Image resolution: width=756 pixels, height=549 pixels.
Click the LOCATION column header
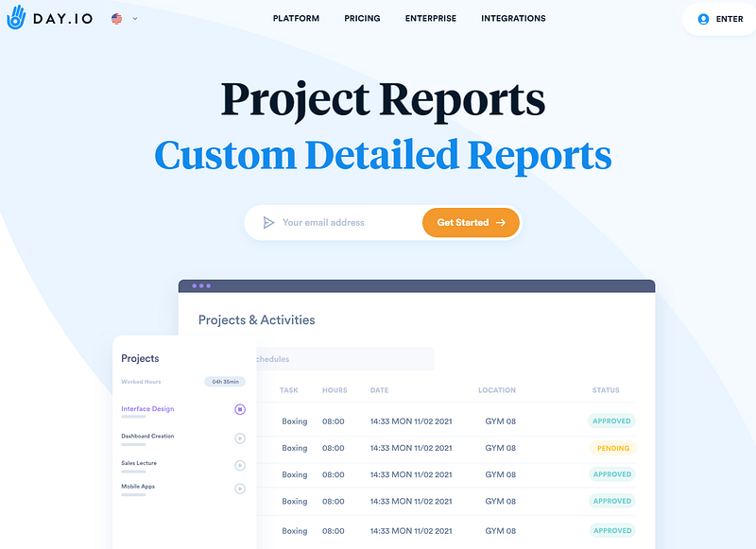click(497, 390)
